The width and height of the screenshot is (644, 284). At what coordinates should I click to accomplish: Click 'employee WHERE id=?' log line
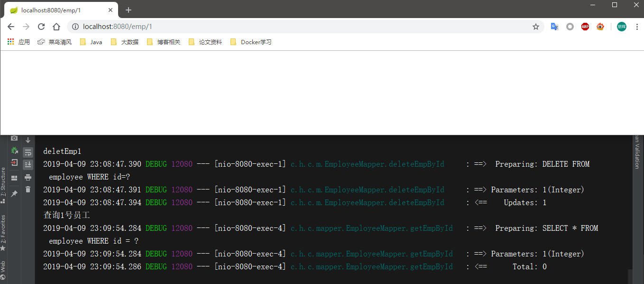[90, 177]
